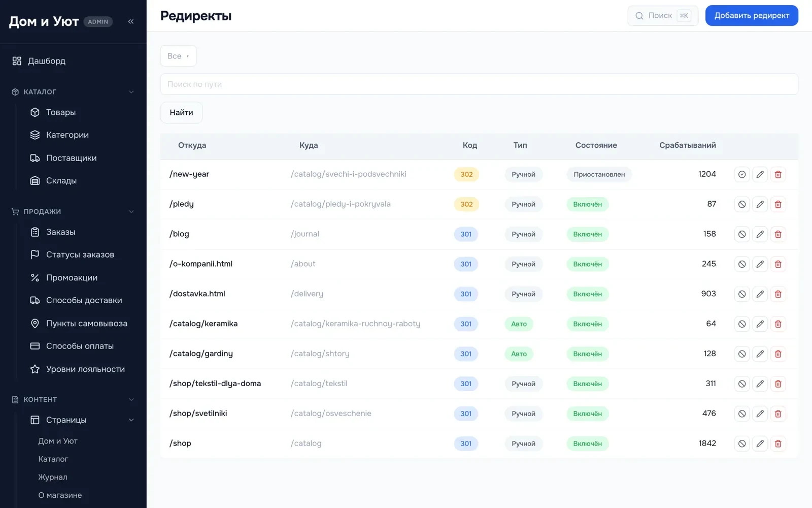
Task: Focus the Поиск по пути input field
Action: (x=479, y=84)
